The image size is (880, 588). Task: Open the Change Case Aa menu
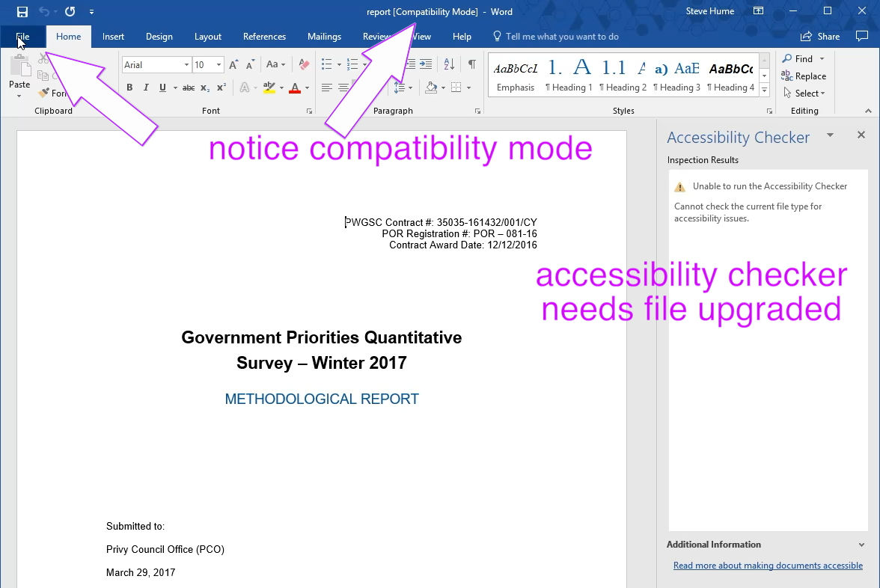[275, 65]
